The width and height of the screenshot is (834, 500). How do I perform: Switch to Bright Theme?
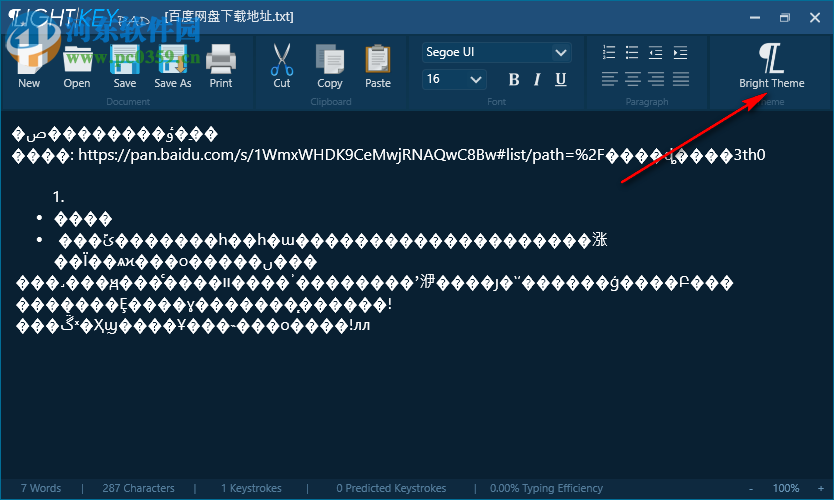[771, 66]
